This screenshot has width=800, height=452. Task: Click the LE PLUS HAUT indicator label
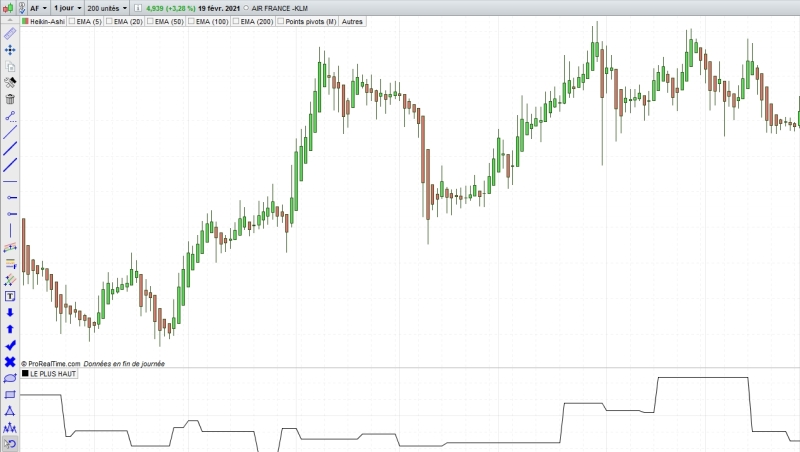coord(53,374)
